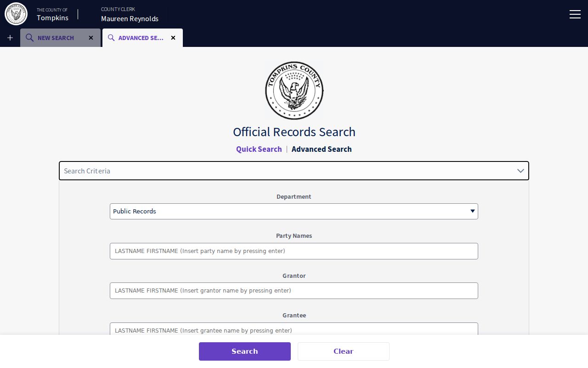The image size is (588, 368).
Task: Select the Advanced Search link
Action: [x=322, y=149]
